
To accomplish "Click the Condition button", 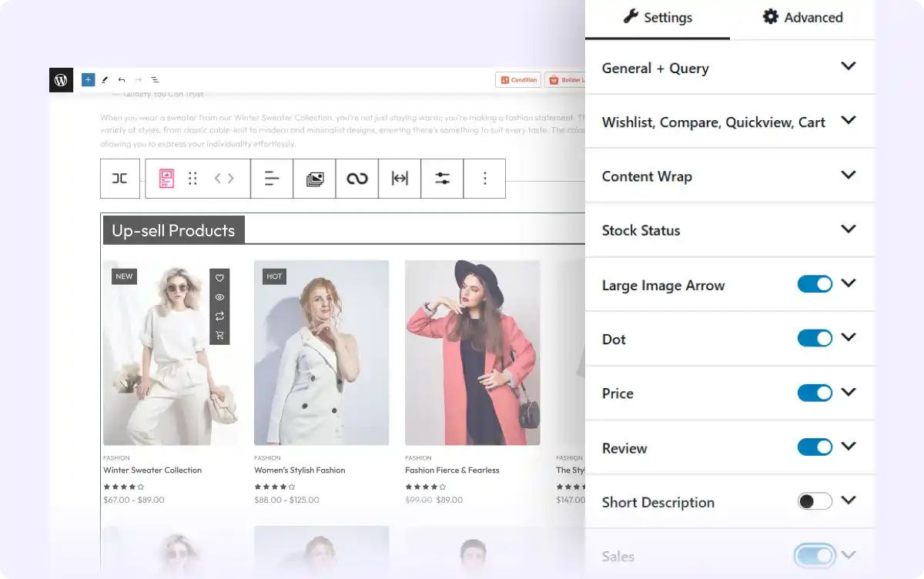I will click(x=517, y=79).
